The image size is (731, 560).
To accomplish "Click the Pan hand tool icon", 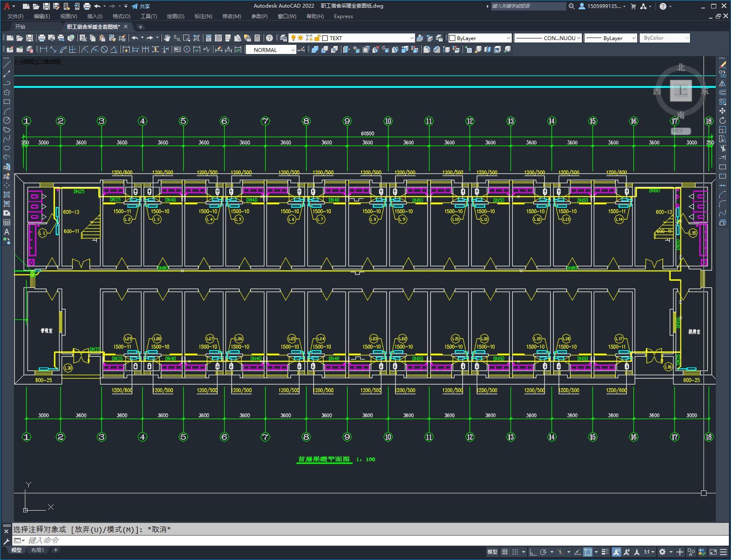I will pyautogui.click(x=167, y=38).
